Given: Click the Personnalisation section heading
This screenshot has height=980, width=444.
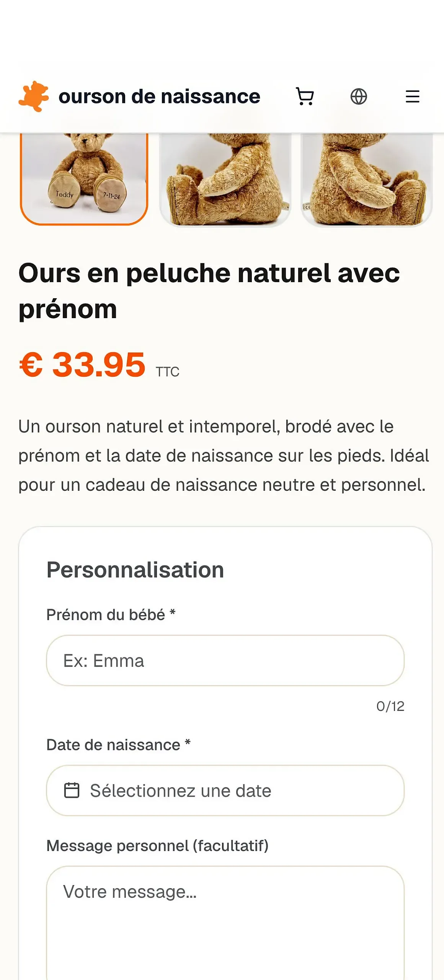Looking at the screenshot, I should pos(135,570).
